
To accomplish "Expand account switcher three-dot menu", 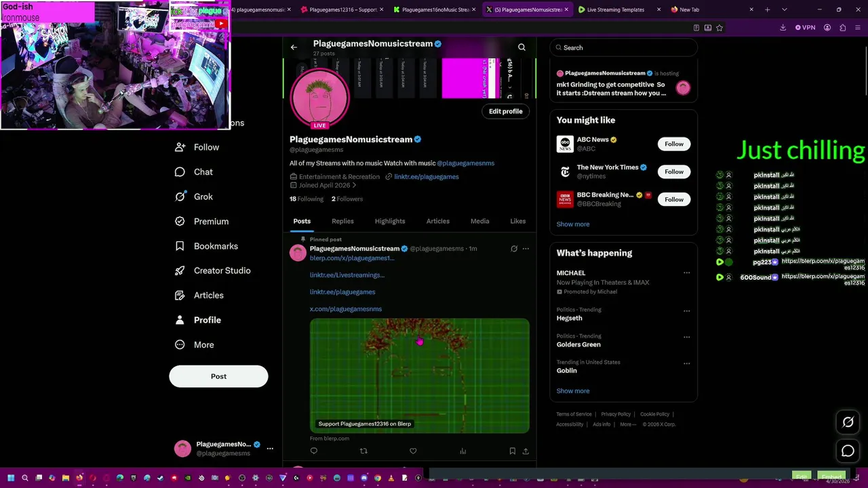I will (270, 449).
